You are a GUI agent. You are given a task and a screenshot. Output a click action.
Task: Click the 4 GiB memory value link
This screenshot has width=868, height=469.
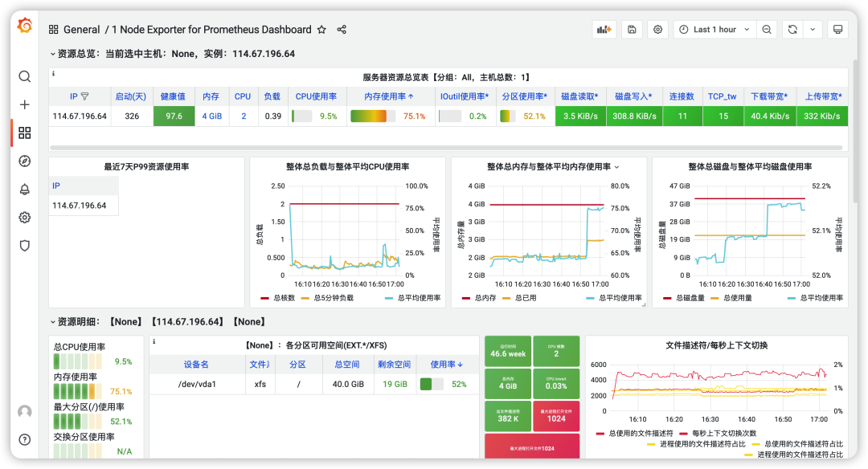click(x=211, y=116)
